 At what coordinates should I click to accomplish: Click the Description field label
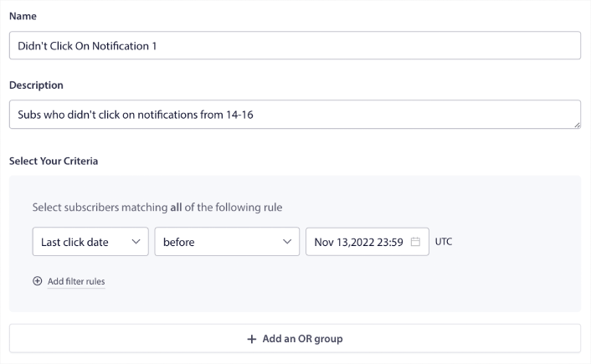pyautogui.click(x=36, y=85)
